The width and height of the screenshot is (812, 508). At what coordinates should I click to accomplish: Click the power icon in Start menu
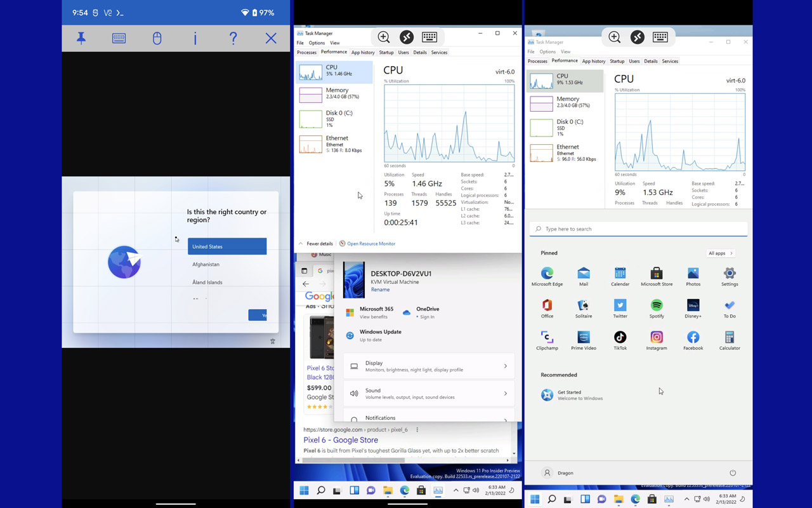[x=733, y=472]
